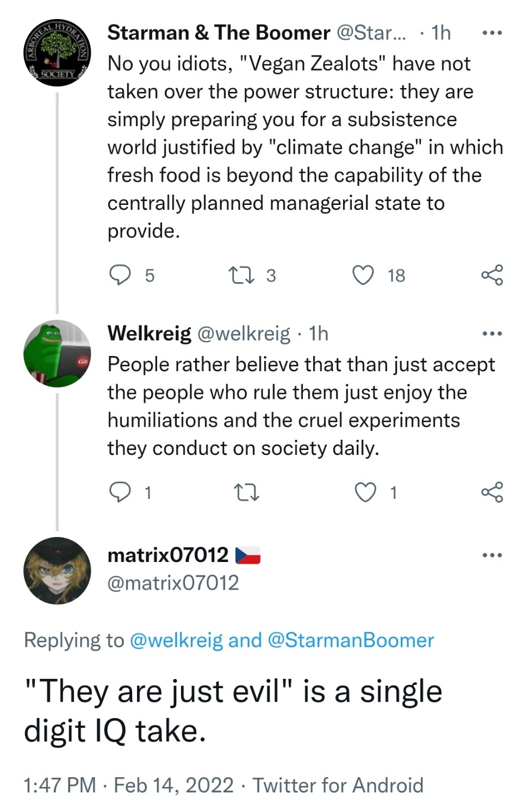This screenshot has height=812, width=528.
Task: Like the Starman & The Boomer tweet
Action: [x=363, y=275]
